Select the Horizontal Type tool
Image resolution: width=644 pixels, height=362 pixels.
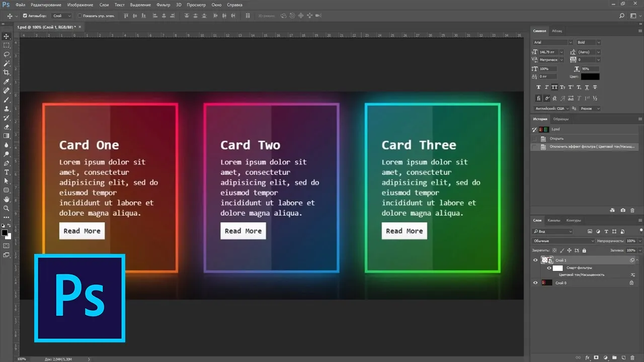[x=7, y=172]
